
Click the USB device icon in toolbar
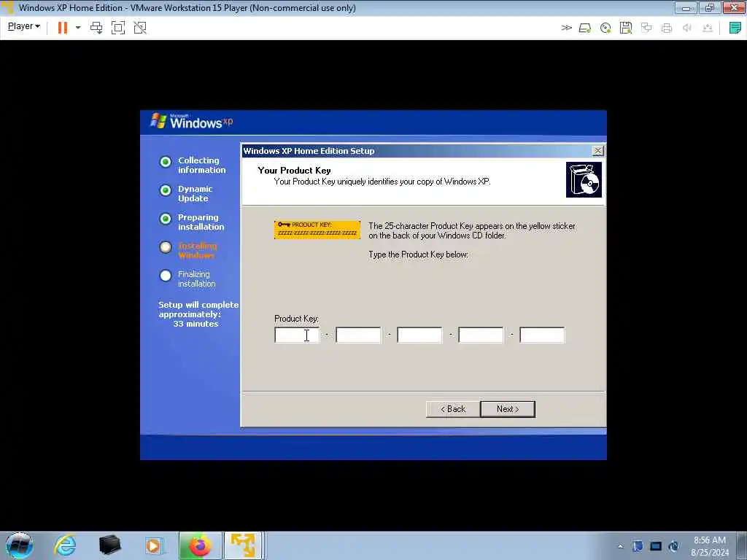coord(708,28)
